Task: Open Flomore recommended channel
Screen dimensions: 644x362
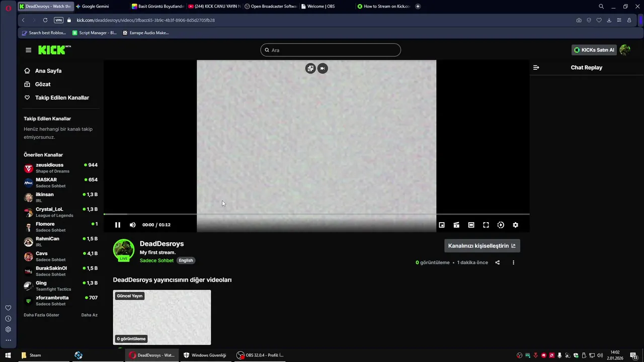Action: [x=61, y=227]
